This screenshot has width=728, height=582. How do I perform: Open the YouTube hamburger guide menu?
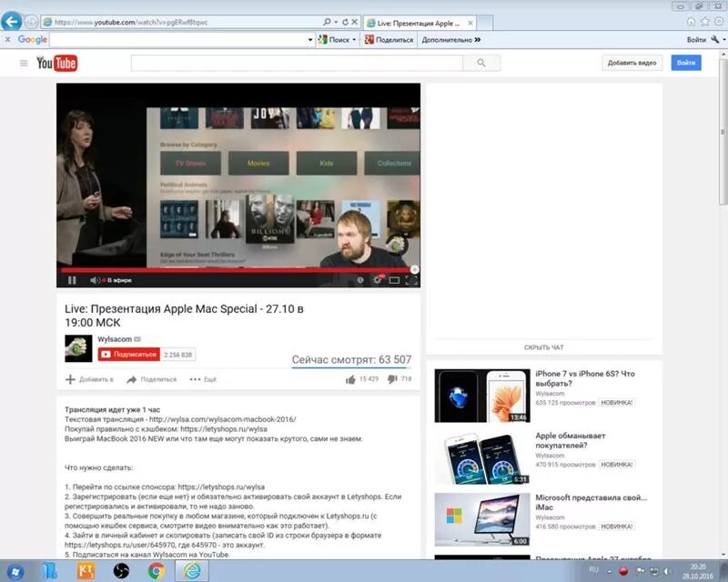(24, 63)
